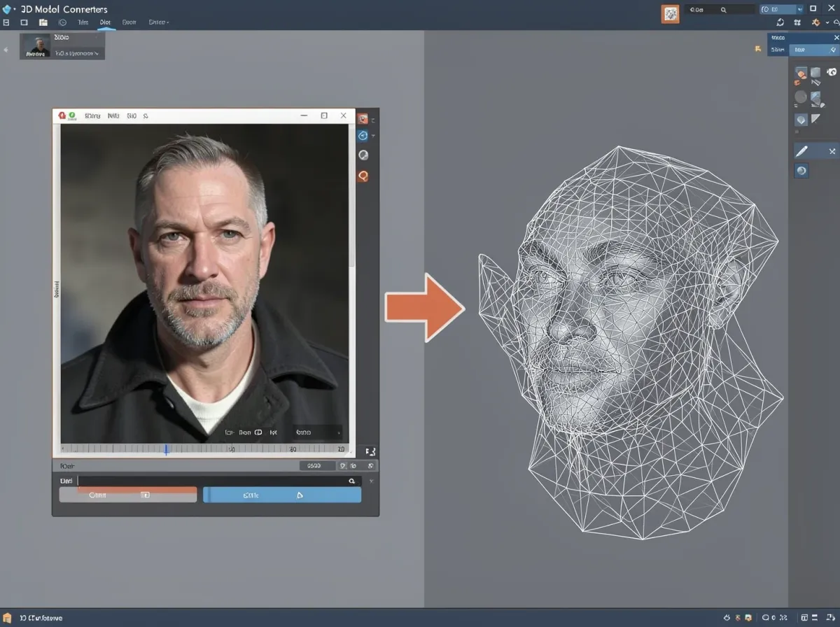This screenshot has height=627, width=840.
Task: Open the Trim menu in top bar
Action: (83, 22)
